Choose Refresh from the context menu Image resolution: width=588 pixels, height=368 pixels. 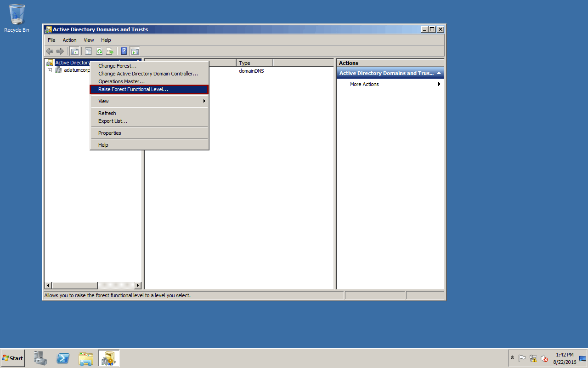point(149,113)
